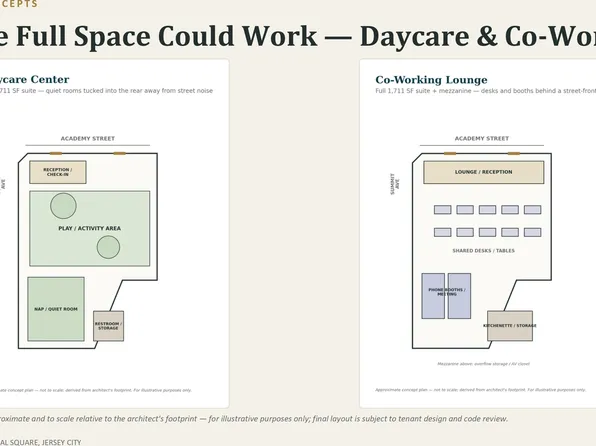This screenshot has width=596, height=446.
Task: Click the Reception / Check-In box
Action: click(x=58, y=172)
